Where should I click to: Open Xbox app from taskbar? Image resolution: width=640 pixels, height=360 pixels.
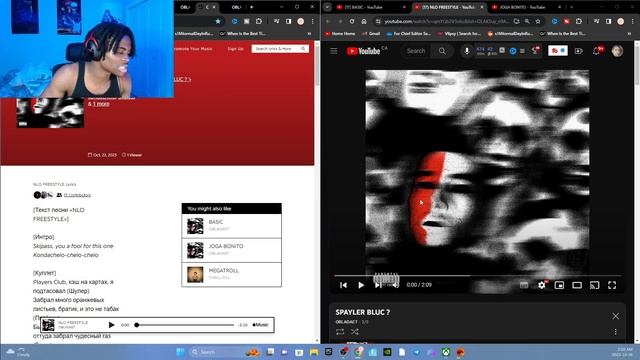(446, 352)
